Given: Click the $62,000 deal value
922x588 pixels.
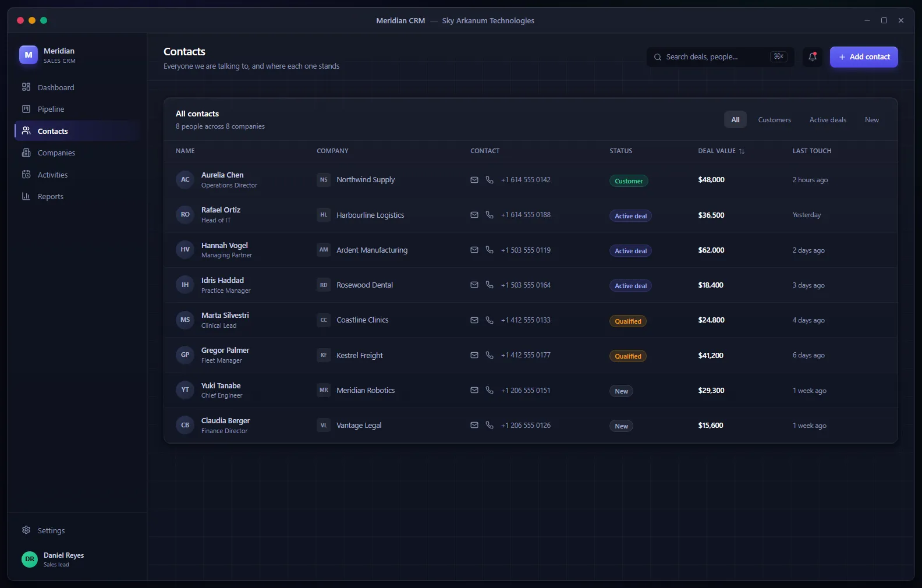Looking at the screenshot, I should click(711, 250).
